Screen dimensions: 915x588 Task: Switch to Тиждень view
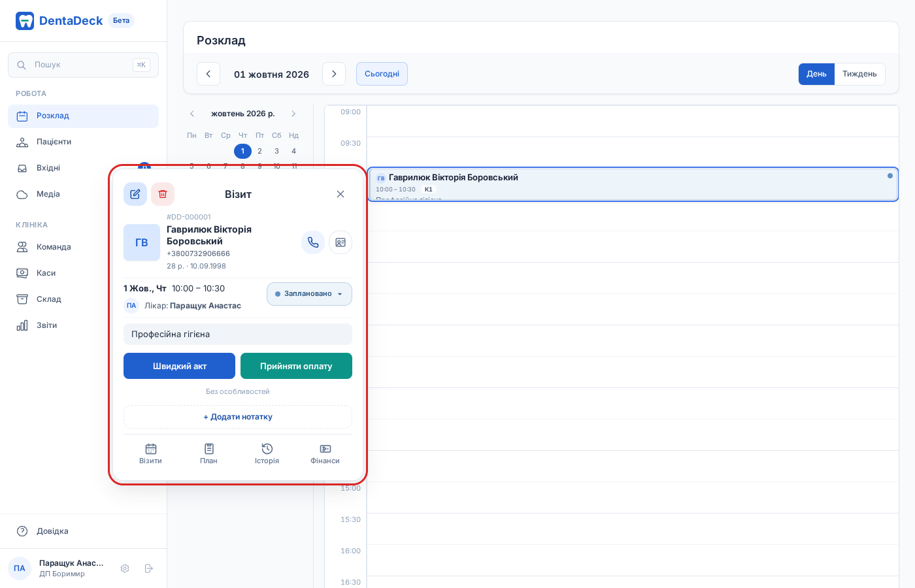tap(859, 74)
